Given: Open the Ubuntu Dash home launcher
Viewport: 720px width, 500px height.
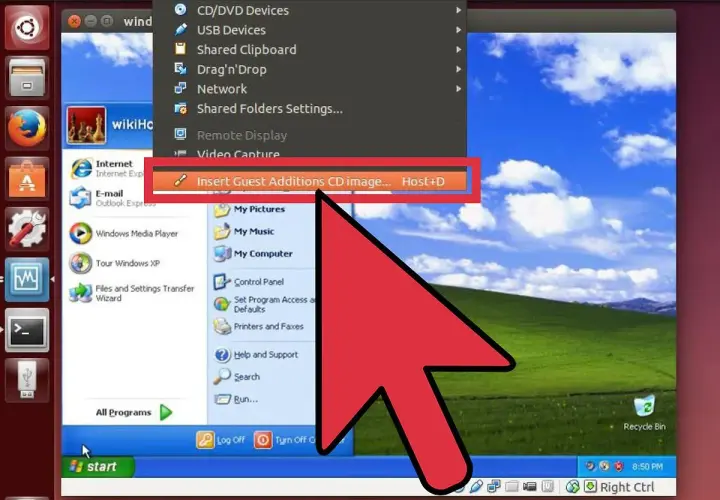Looking at the screenshot, I should pos(27,28).
